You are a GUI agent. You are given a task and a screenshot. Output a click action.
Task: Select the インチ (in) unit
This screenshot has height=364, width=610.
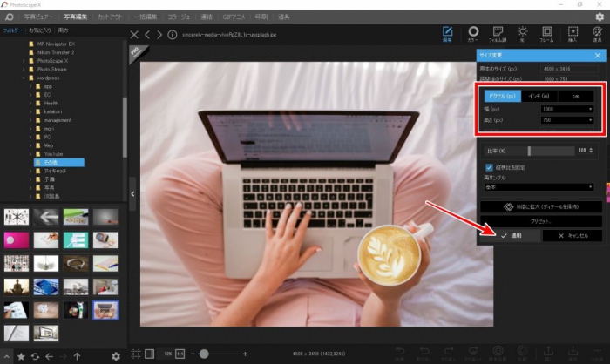539,96
